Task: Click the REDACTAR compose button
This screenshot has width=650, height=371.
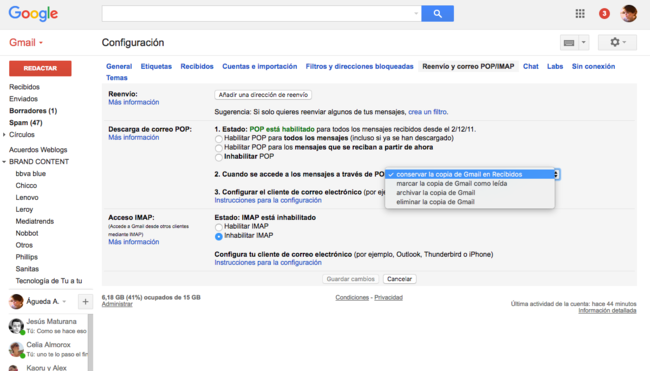Action: click(40, 68)
